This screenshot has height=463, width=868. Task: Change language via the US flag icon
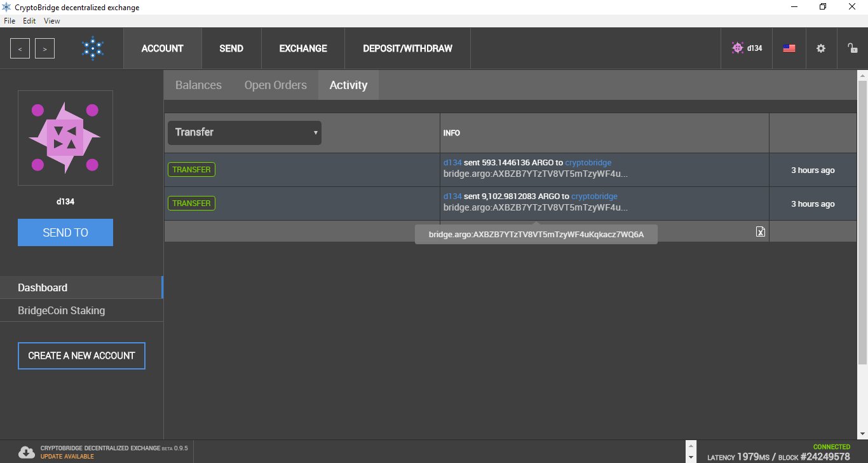pos(789,48)
